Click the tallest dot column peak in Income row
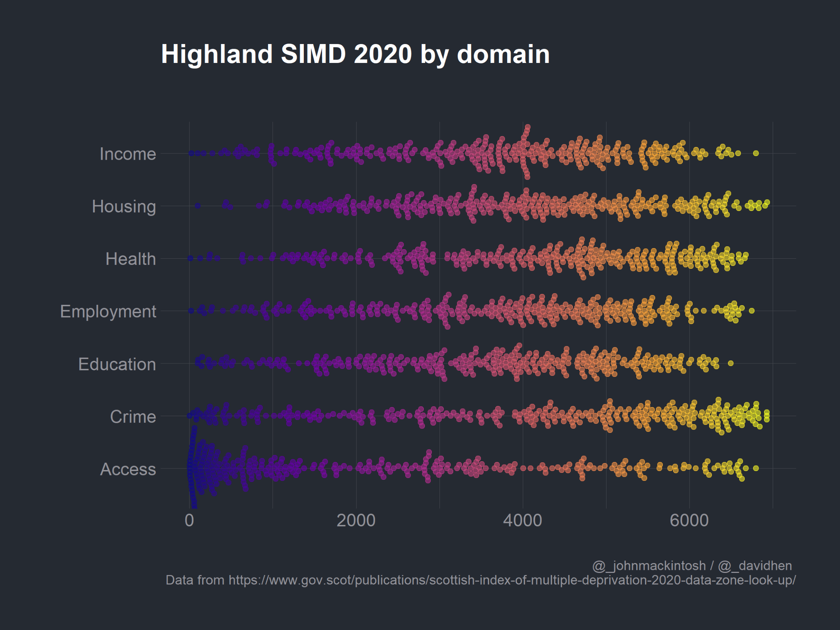 pyautogui.click(x=528, y=127)
